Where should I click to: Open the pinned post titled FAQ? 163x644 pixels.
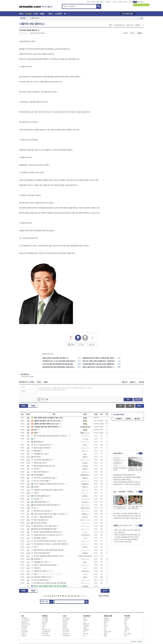35,430
